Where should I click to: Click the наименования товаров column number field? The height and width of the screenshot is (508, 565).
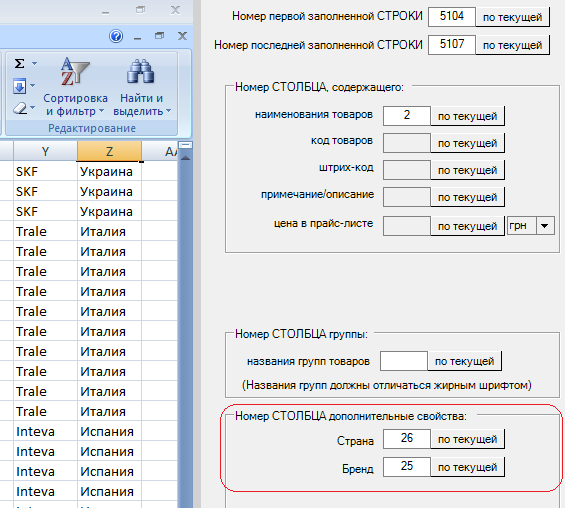[406, 116]
